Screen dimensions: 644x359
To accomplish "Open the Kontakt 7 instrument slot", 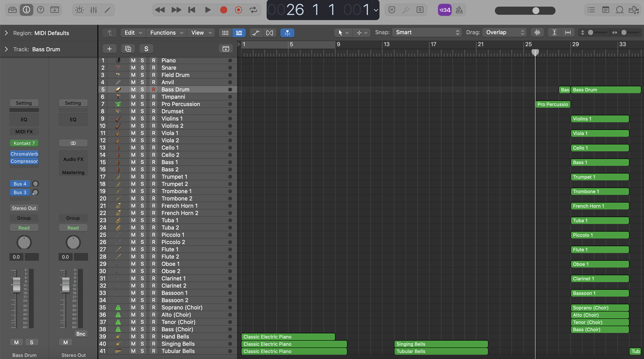I will point(24,143).
